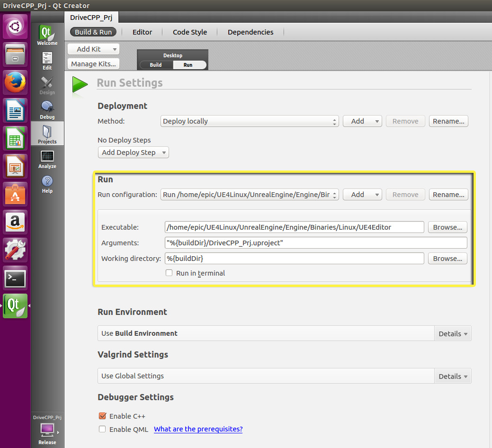The image size is (492, 448).
Task: Click Browse next to Executable field
Action: (447, 227)
